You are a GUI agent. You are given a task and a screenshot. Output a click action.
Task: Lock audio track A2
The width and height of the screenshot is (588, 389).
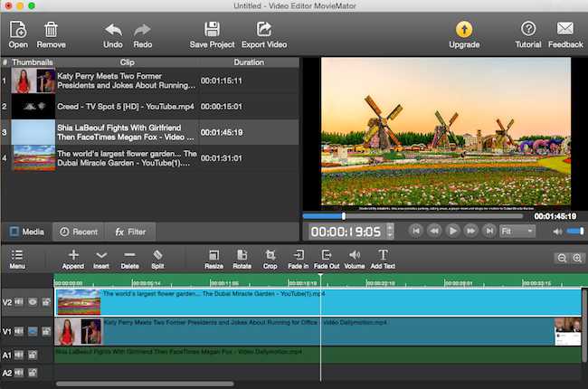tap(33, 373)
